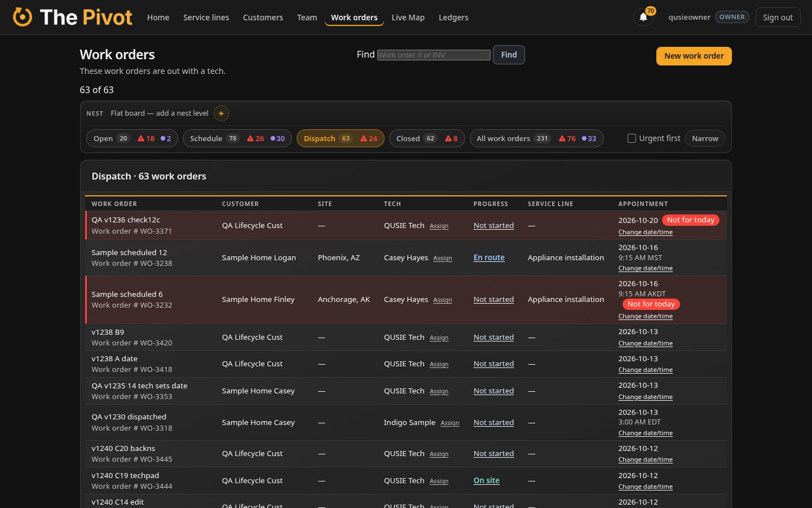Open On site progress for WO-3444
The height and width of the screenshot is (508, 812).
pyautogui.click(x=486, y=480)
